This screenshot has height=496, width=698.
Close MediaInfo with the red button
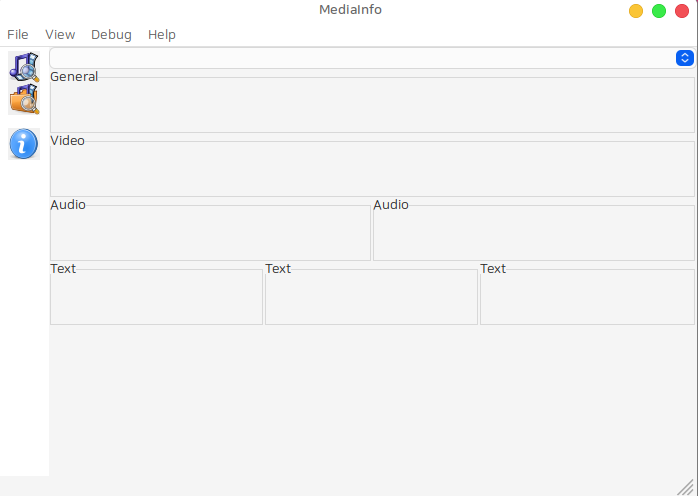(682, 11)
